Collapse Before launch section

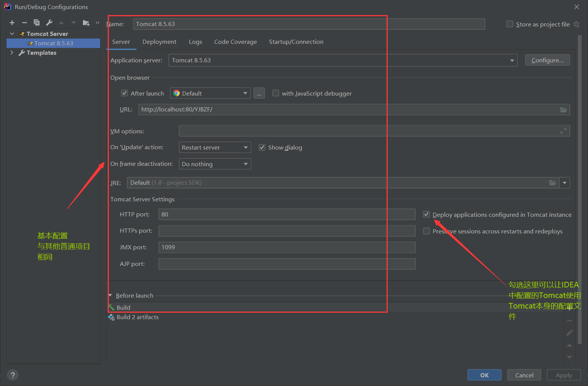[110, 295]
